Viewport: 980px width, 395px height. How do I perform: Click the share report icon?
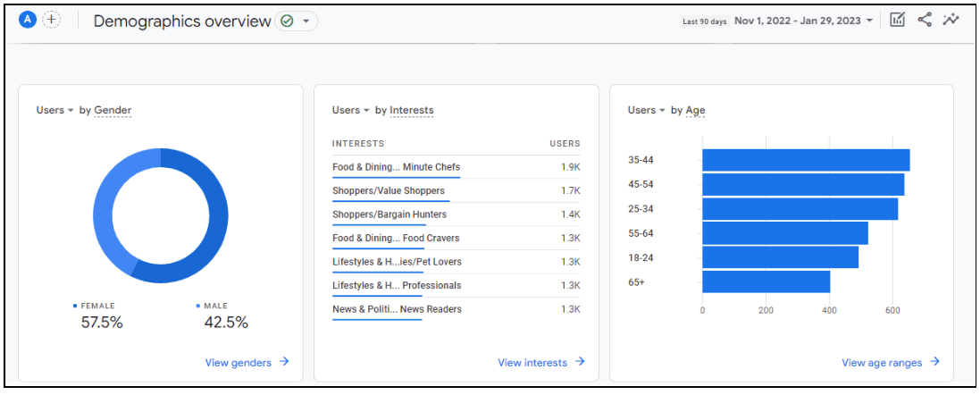click(924, 20)
